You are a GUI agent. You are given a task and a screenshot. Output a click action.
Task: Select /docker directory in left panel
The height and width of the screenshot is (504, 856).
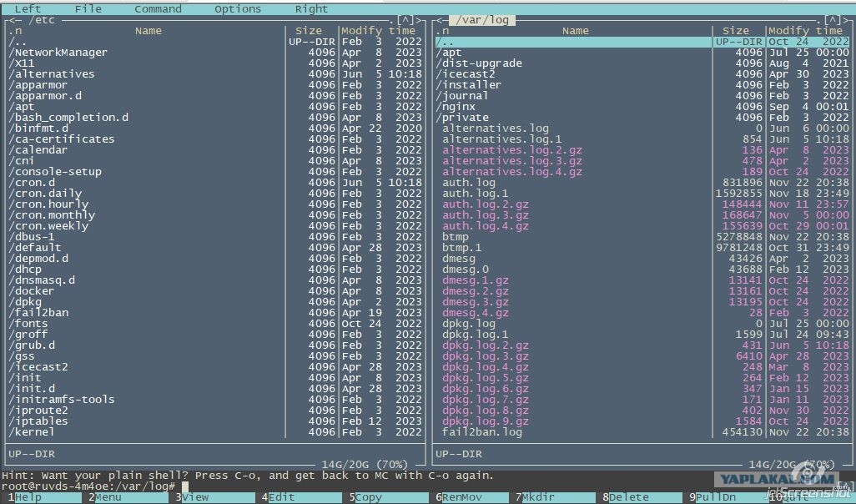(215, 291)
